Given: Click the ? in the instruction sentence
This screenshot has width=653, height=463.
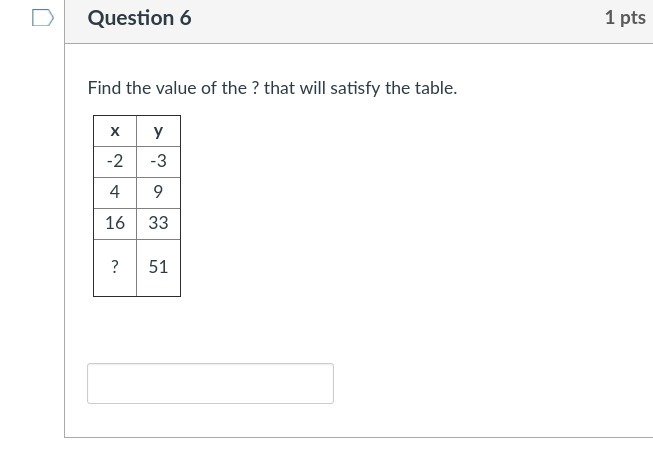Looking at the screenshot, I should (x=255, y=88).
